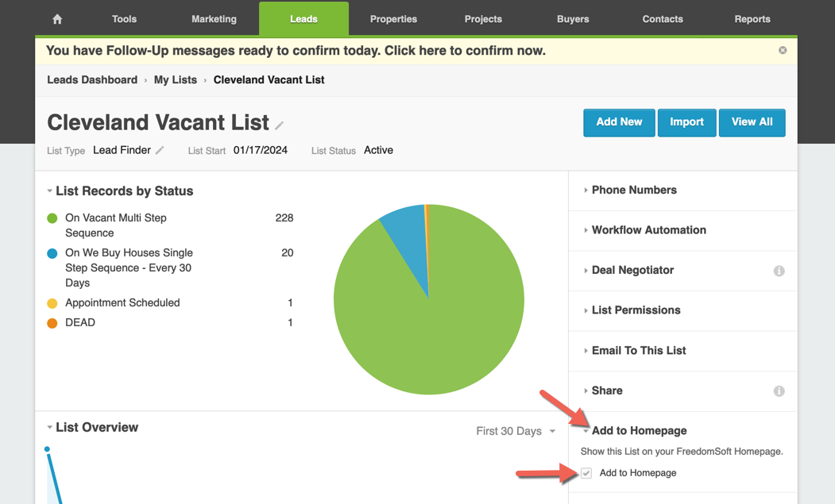
Task: Dismiss the Follow-Up notification banner
Action: click(783, 50)
